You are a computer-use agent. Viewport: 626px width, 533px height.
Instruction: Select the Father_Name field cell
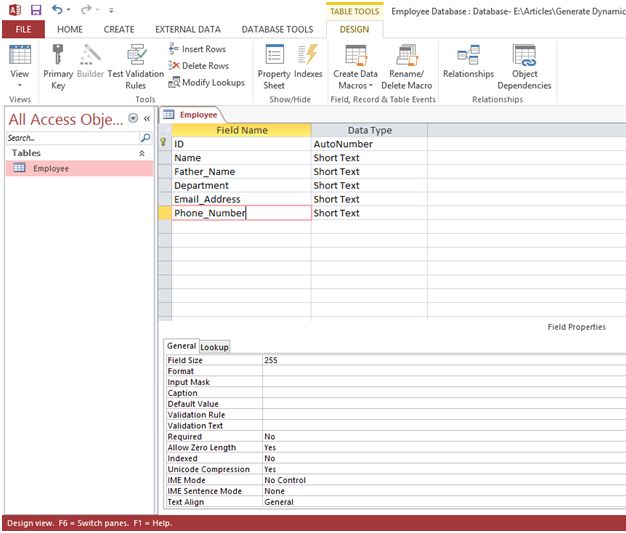pos(242,172)
